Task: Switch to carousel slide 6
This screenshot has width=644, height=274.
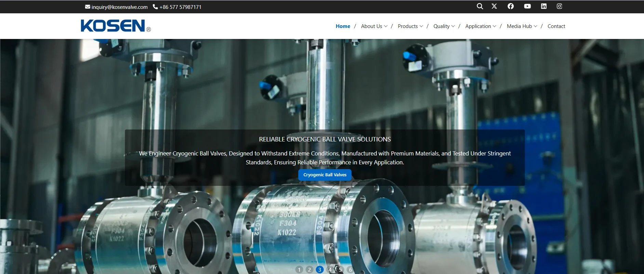Action: 350,270
